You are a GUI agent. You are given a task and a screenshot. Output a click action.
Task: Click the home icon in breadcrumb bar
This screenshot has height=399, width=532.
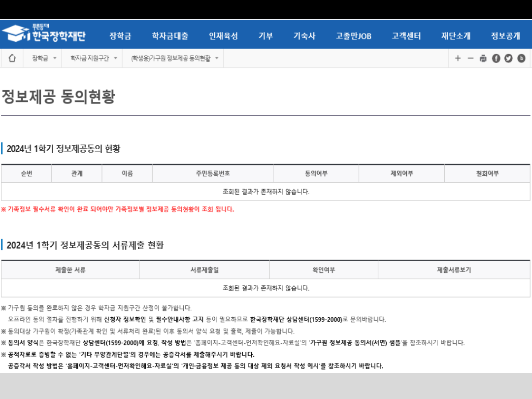point(12,58)
